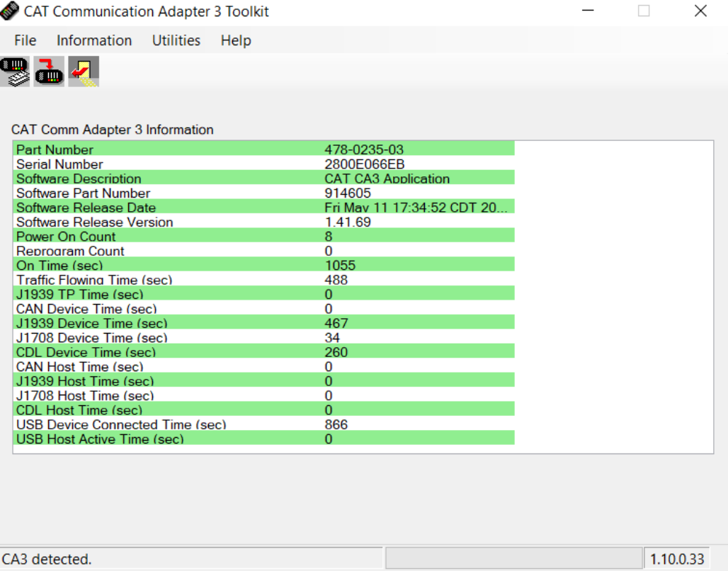Select the CAN Host Time (sec) label
This screenshot has width=728, height=571.
pos(80,366)
